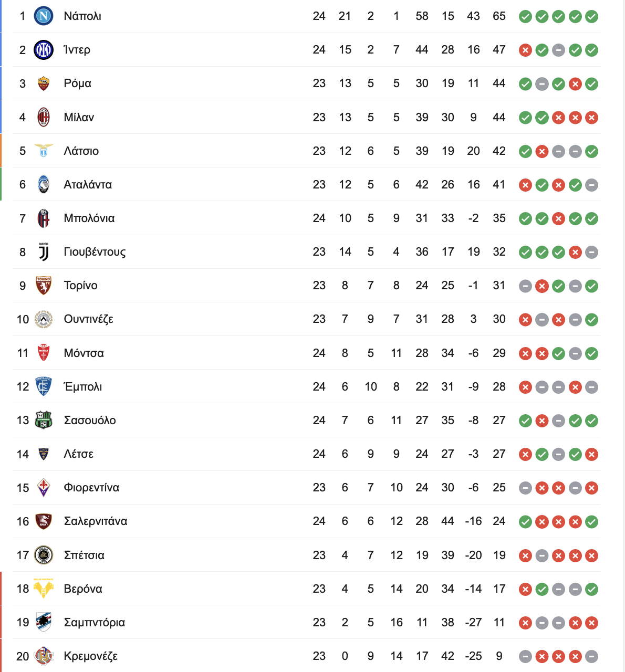625x672 pixels.
Task: Open the Αταλάντα team page
Action: coord(88,185)
